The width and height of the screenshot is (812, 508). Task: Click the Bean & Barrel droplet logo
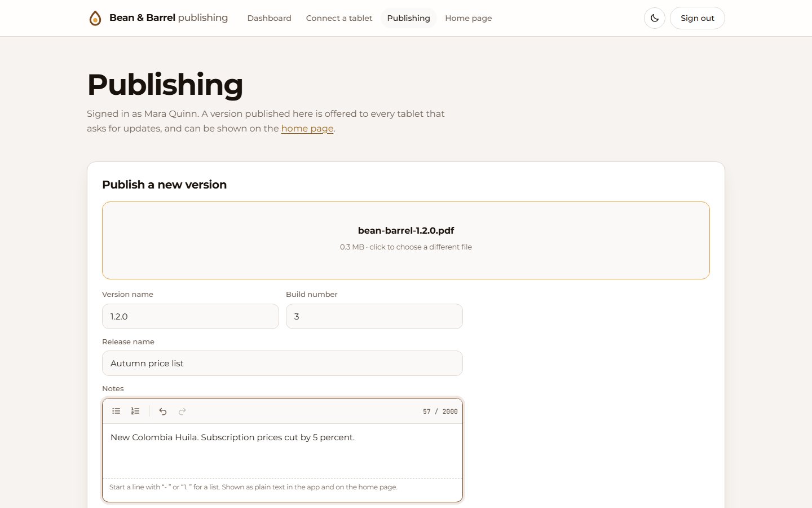coord(95,18)
